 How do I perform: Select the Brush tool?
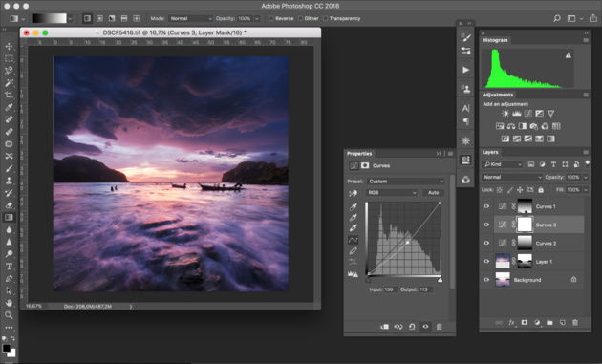click(x=9, y=168)
